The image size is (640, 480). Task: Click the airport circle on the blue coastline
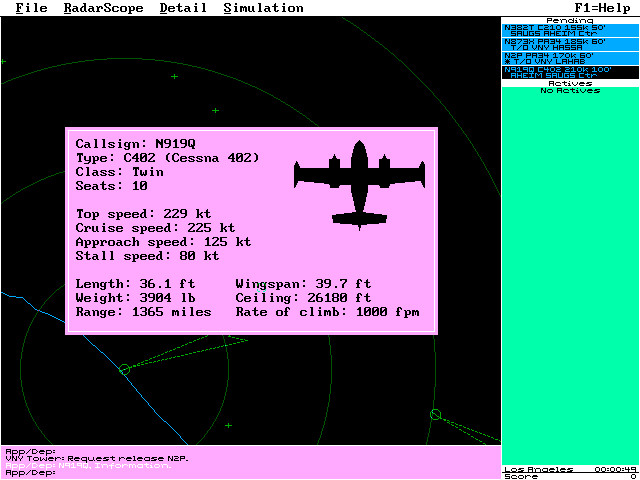124,369
